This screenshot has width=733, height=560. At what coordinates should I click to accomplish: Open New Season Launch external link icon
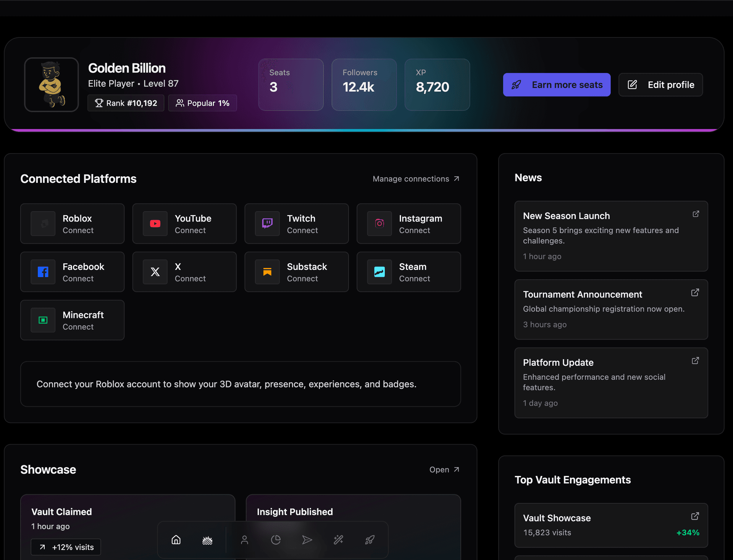(696, 214)
